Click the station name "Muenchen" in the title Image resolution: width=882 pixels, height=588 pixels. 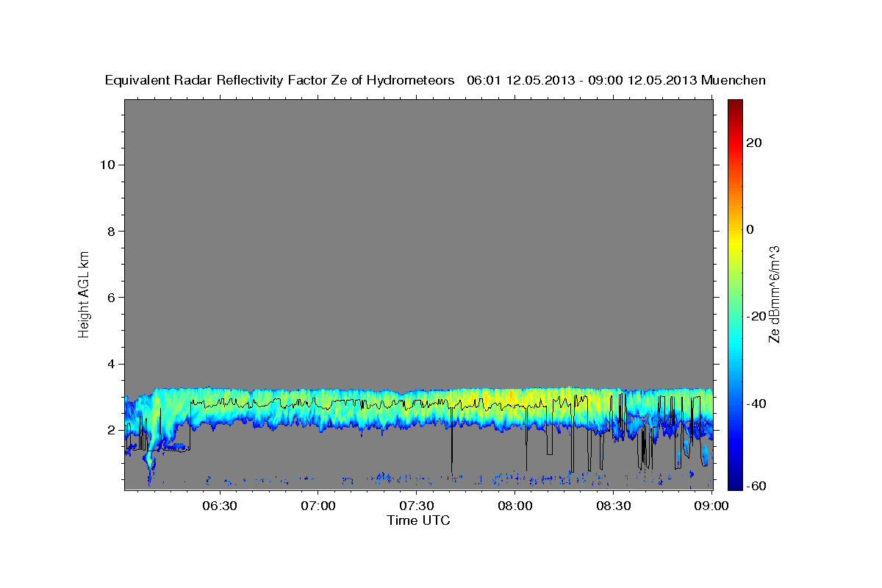click(x=734, y=80)
